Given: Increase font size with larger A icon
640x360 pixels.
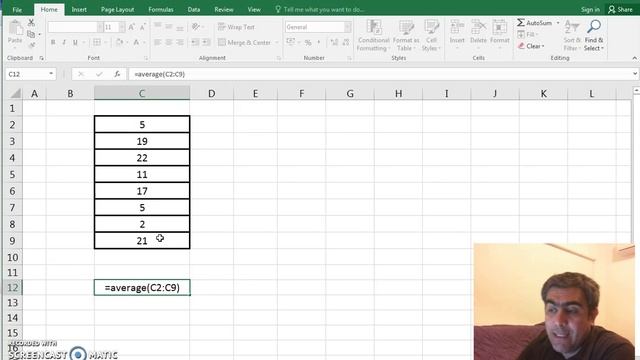Looking at the screenshot, I should pyautogui.click(x=131, y=27).
